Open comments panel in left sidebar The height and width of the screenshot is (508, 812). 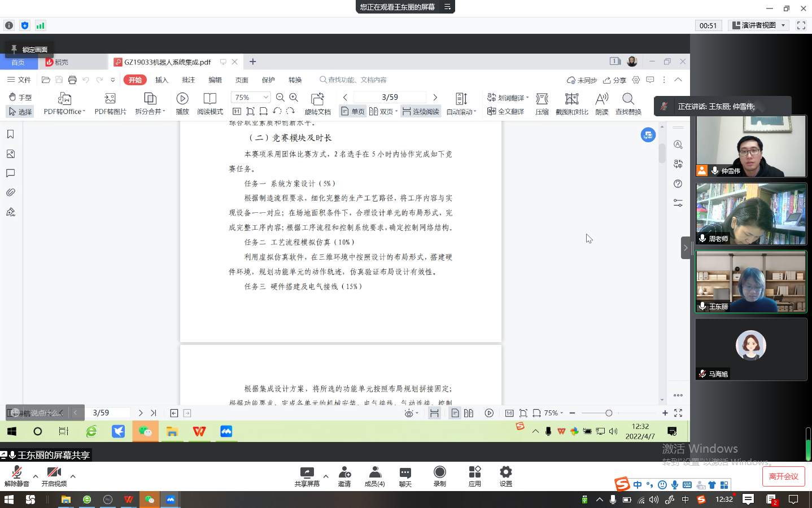[x=11, y=173]
